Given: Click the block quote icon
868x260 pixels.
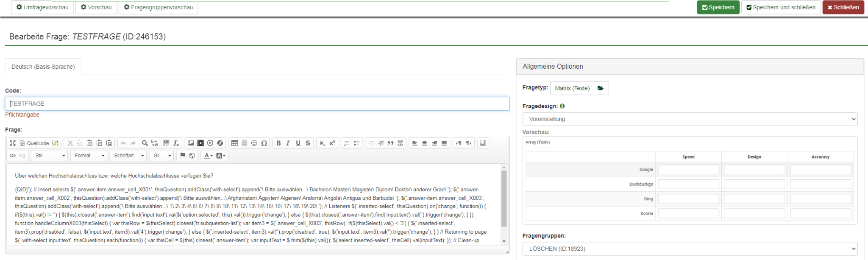Looking at the screenshot, I should click(x=390, y=143).
